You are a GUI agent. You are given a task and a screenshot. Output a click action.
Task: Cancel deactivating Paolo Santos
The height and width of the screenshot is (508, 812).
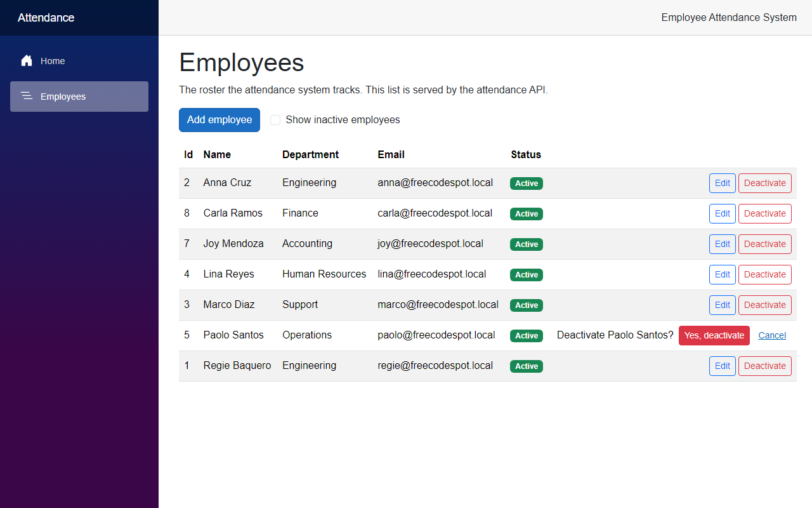pos(772,335)
